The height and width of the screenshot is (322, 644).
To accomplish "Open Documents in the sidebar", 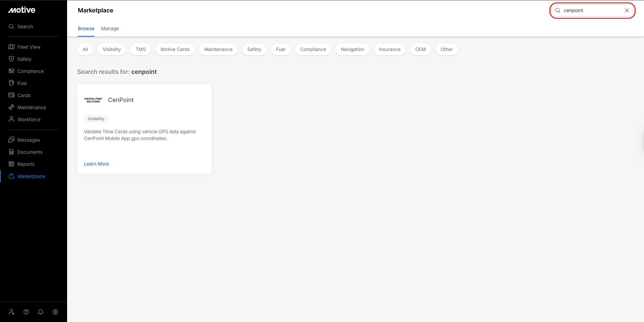I will click(30, 152).
